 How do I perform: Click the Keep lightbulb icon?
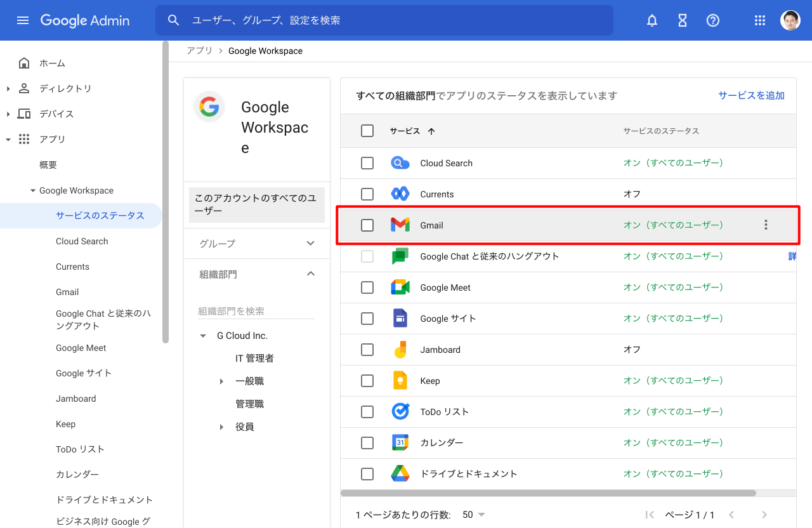pos(400,381)
